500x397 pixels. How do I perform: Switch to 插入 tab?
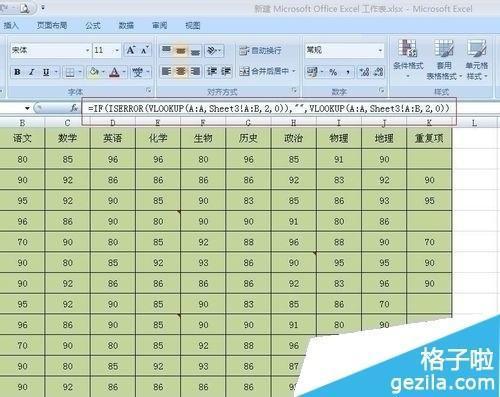pyautogui.click(x=11, y=25)
